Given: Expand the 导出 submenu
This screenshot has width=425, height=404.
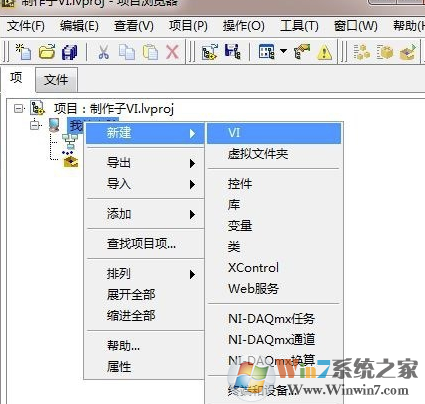Looking at the screenshot, I should (145, 163).
